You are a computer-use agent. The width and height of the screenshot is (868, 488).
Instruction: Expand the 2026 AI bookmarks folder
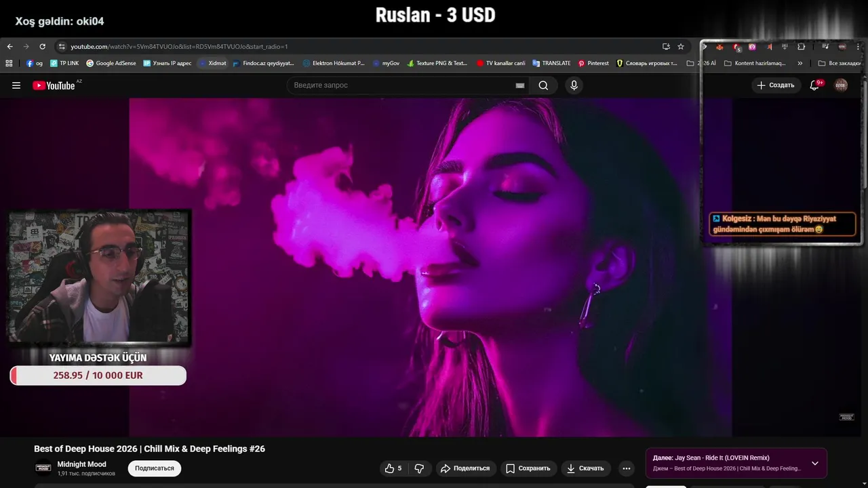[701, 63]
